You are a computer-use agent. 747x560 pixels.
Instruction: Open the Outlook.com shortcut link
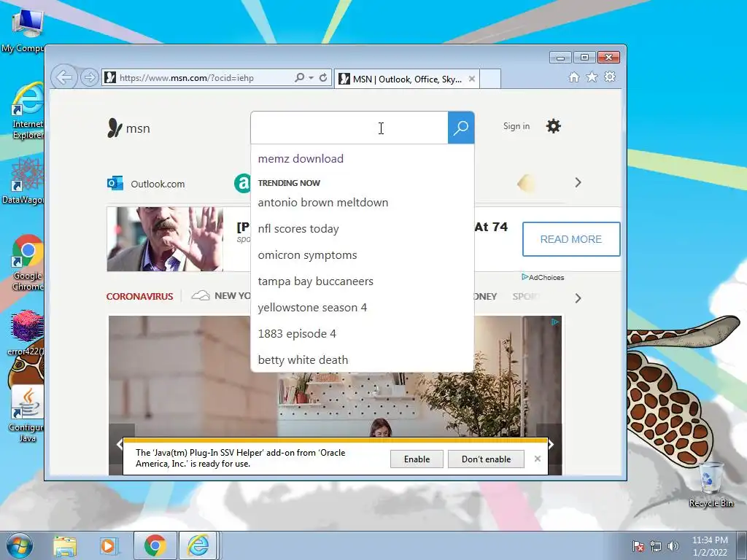(x=146, y=184)
